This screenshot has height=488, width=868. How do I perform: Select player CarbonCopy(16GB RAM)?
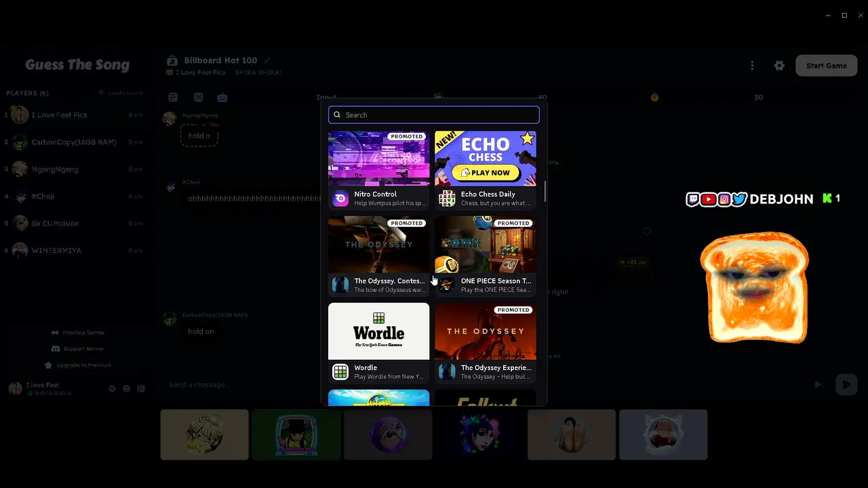pos(73,142)
